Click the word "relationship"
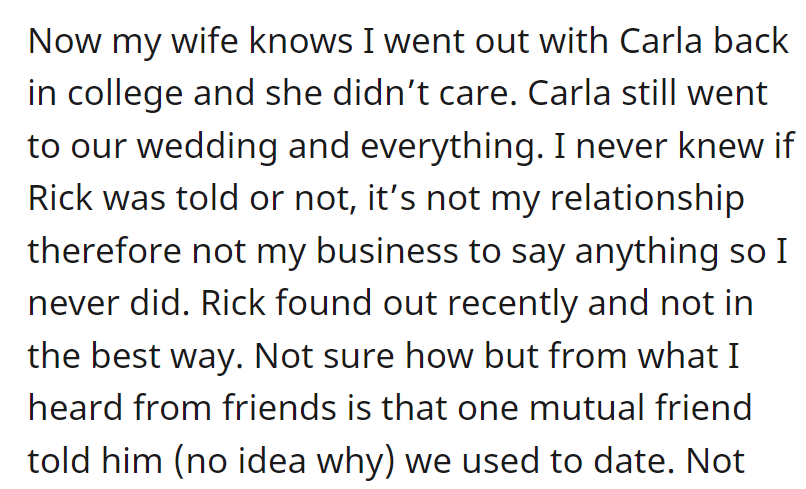 pyautogui.click(x=647, y=198)
